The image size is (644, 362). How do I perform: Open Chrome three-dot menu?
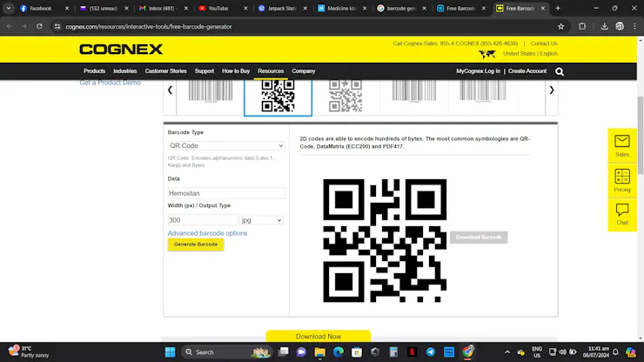[635, 26]
